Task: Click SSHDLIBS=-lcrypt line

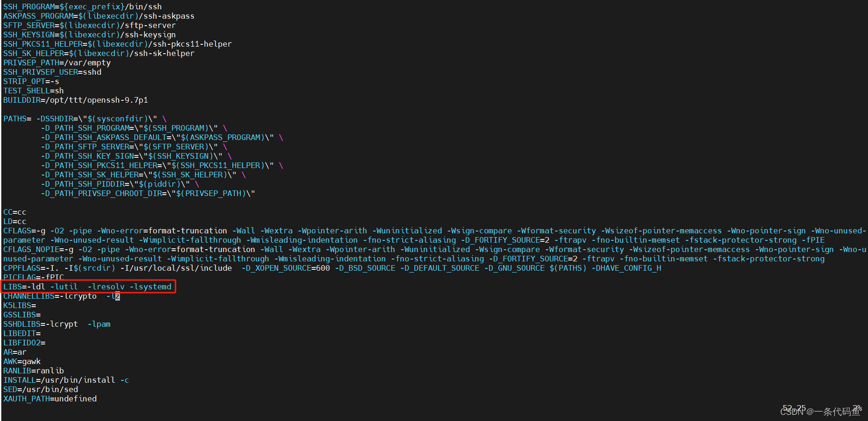Action: pos(57,324)
